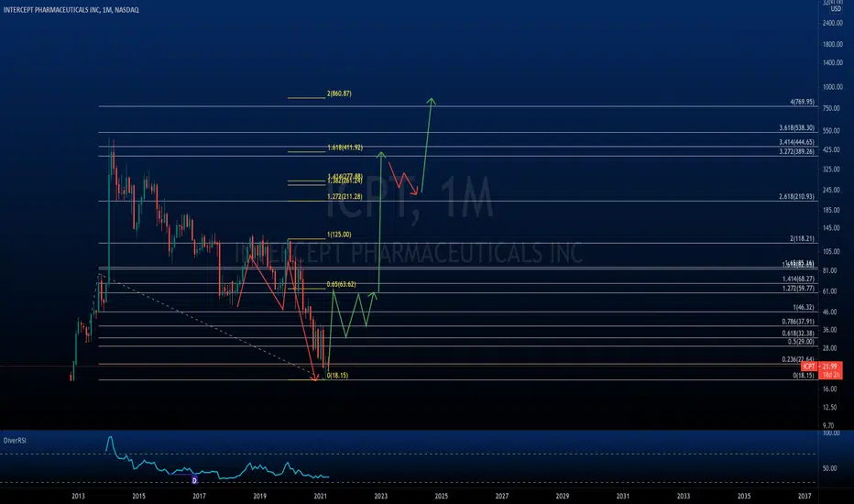Screen dimensions: 854x504
Task: Select the 2021 year on time axis
Action: (x=320, y=496)
